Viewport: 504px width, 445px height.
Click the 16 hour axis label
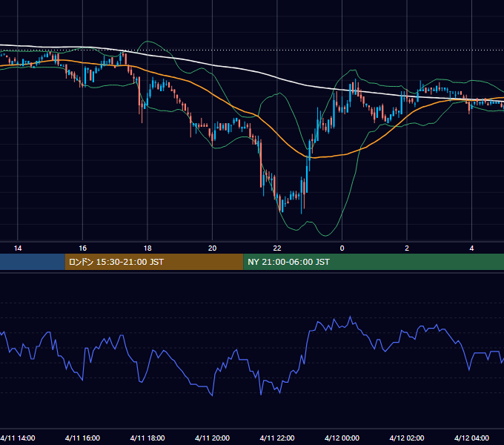pos(82,248)
